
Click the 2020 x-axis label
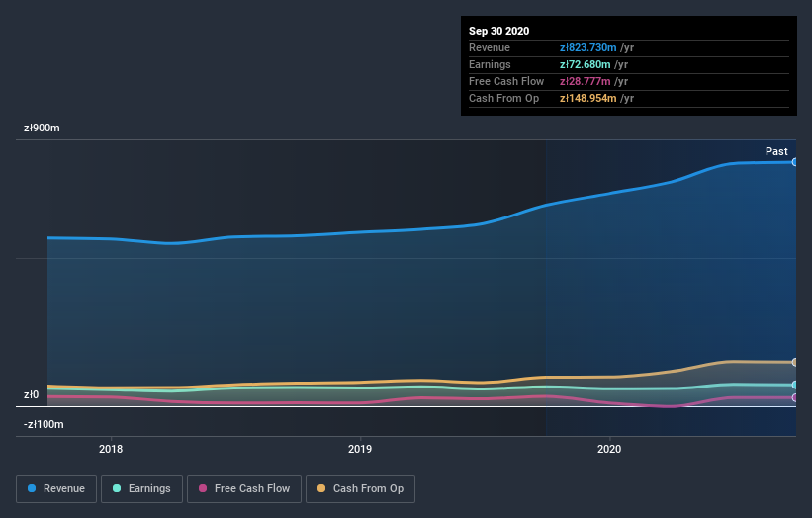pos(609,449)
